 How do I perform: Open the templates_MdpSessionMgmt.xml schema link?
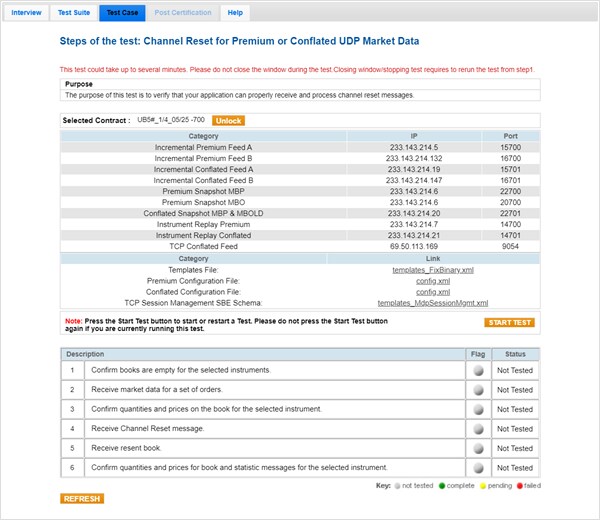click(433, 302)
